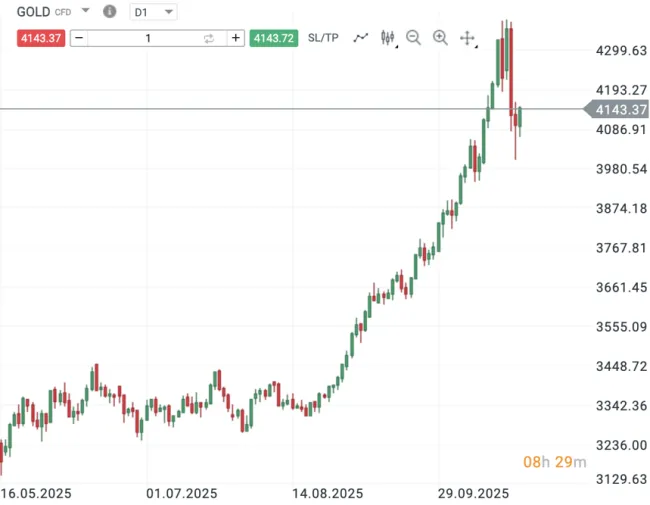The image size is (650, 505).
Task: Open the D1 timeframe dropdown
Action: click(155, 12)
